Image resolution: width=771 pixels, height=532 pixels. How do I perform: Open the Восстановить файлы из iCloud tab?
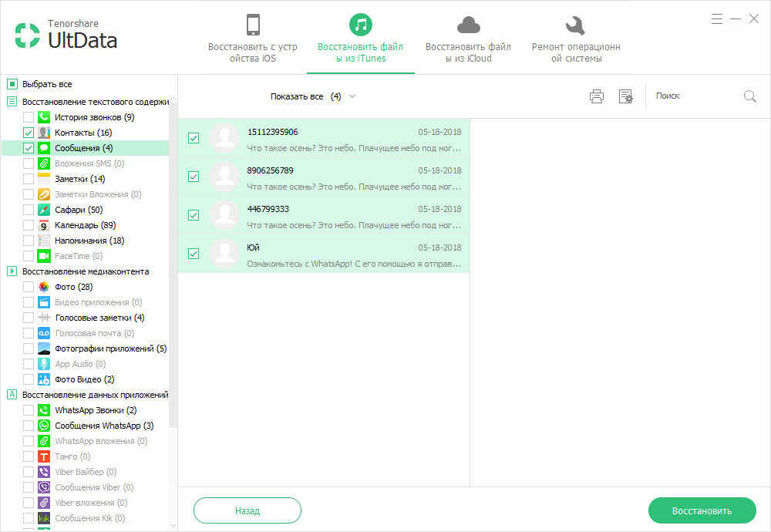pos(468,39)
